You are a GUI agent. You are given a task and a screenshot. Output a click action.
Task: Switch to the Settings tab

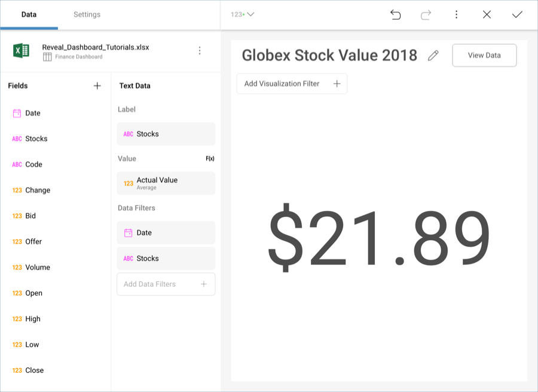coord(87,14)
